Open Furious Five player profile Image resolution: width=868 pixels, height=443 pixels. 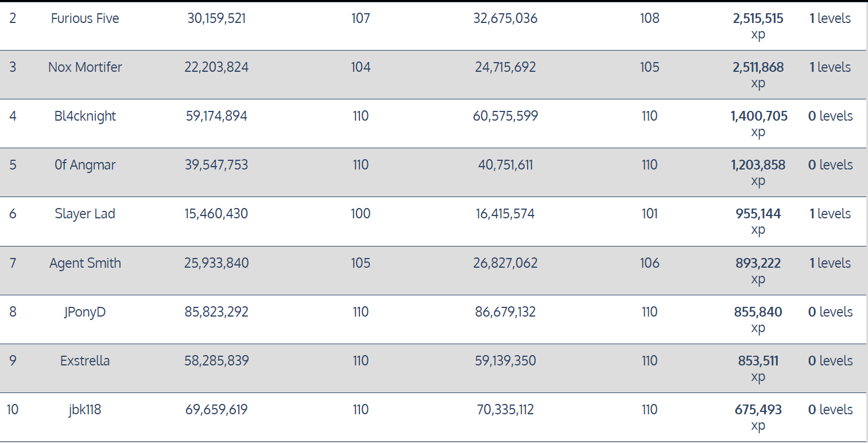tap(85, 18)
